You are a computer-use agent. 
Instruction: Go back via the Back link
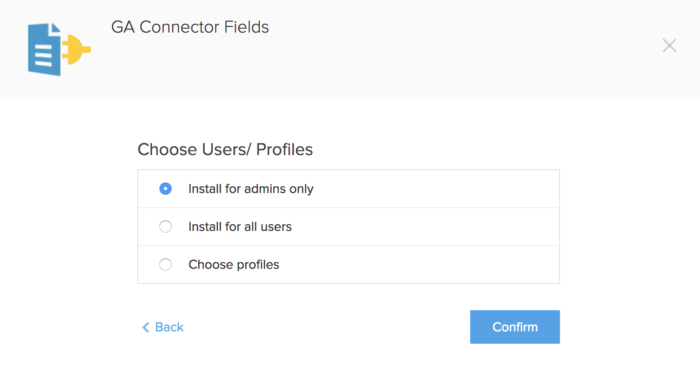(163, 327)
